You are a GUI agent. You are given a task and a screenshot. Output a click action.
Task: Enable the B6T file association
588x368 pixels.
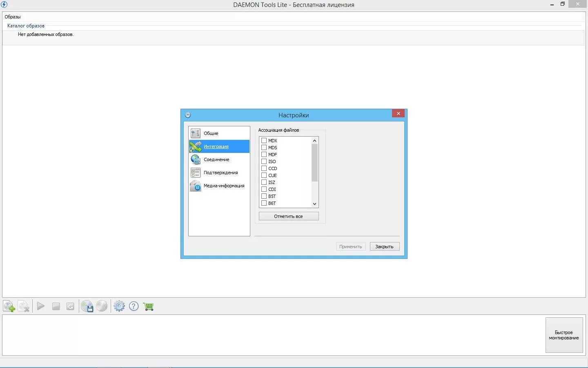264,203
